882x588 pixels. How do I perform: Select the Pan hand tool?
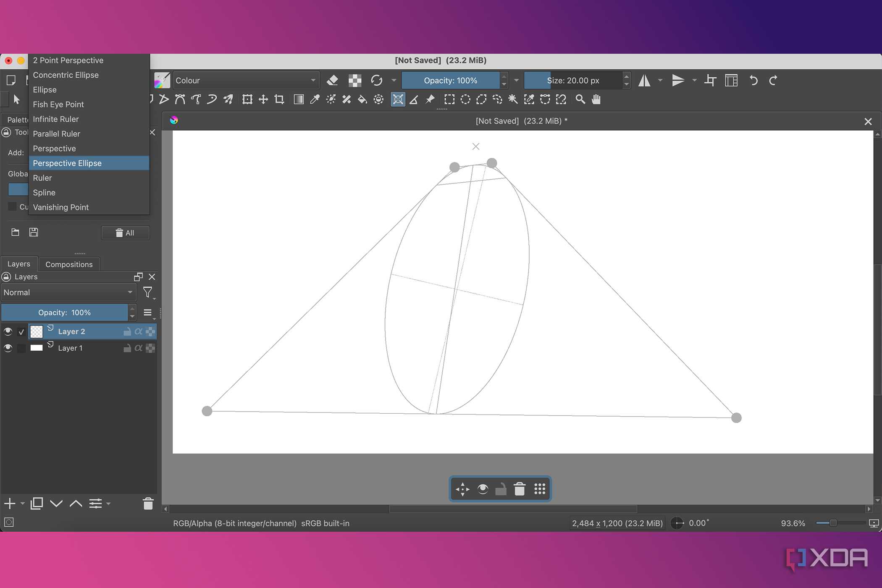tap(596, 100)
